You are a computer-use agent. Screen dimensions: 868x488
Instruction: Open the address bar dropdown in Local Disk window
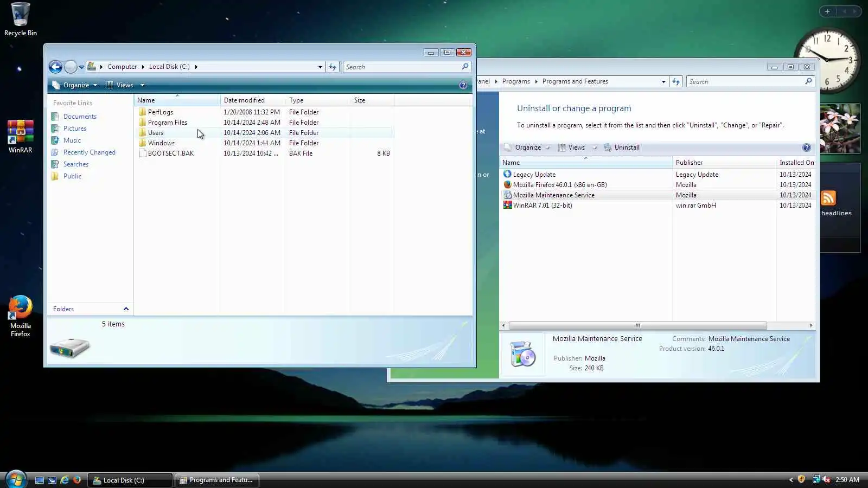(x=320, y=67)
